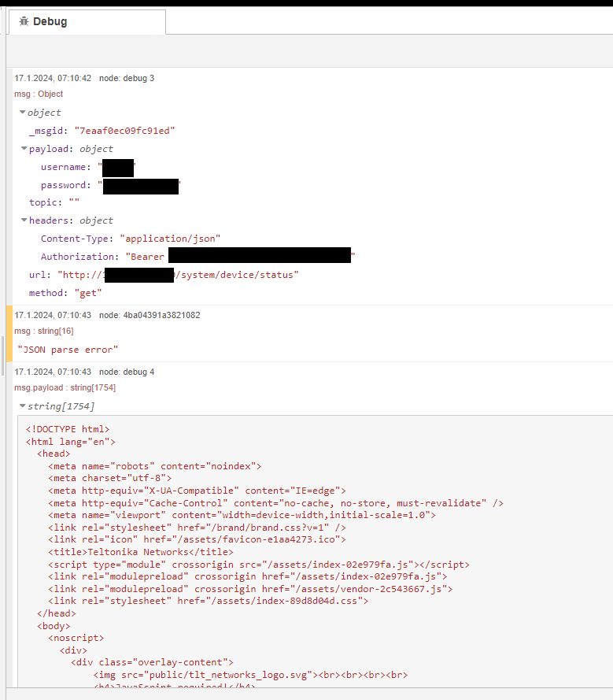613x700 pixels.
Task: Click the <title>Teltonika Networks</title> line
Action: click(141, 552)
